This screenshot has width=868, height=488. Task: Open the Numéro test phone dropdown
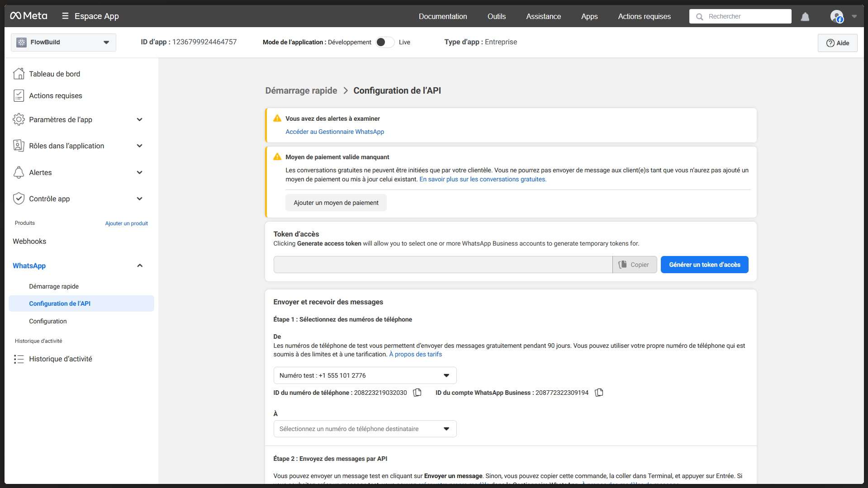365,375
